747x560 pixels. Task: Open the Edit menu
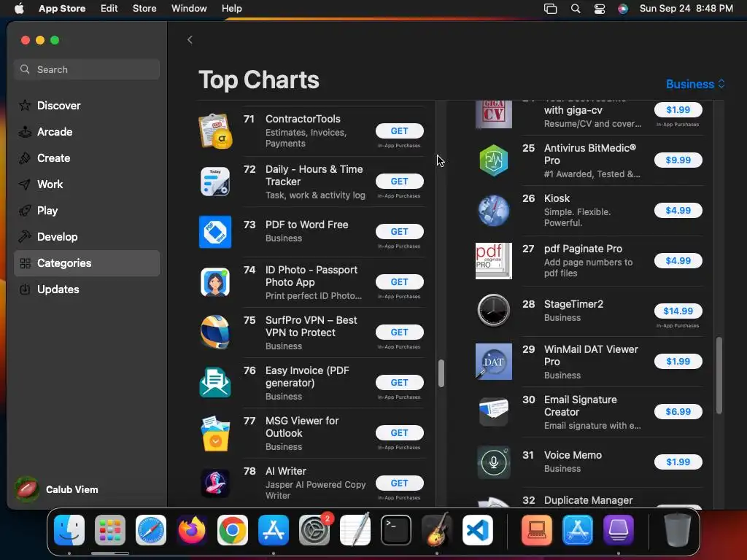tap(109, 9)
